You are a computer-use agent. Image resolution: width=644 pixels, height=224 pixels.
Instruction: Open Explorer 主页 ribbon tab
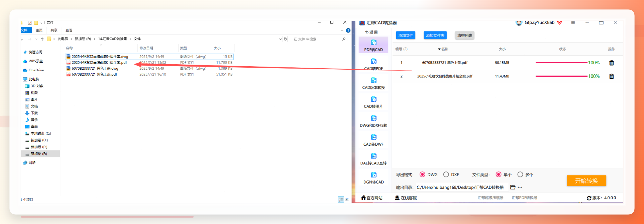tap(39, 30)
